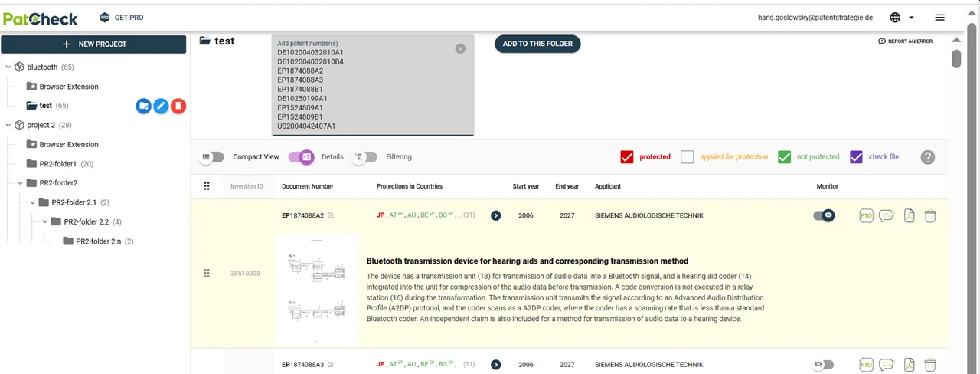
Task: Collapse the PR2-forder2 folder
Action: point(21,183)
